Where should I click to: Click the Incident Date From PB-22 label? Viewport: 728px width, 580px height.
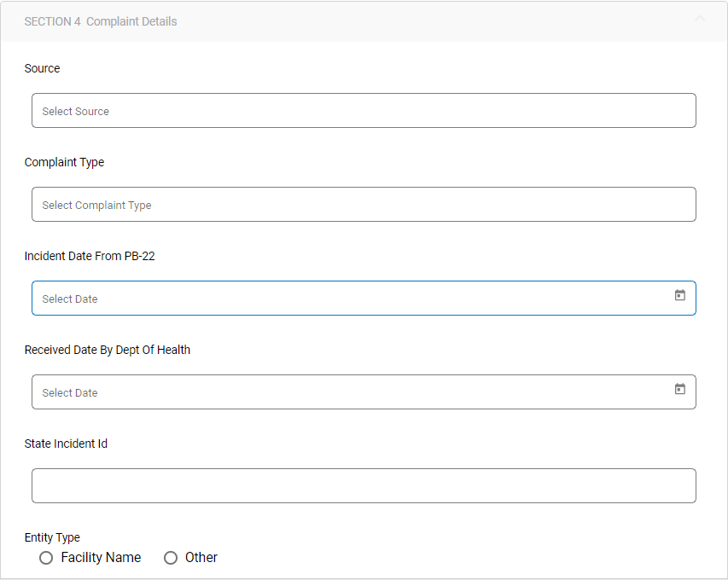90,256
